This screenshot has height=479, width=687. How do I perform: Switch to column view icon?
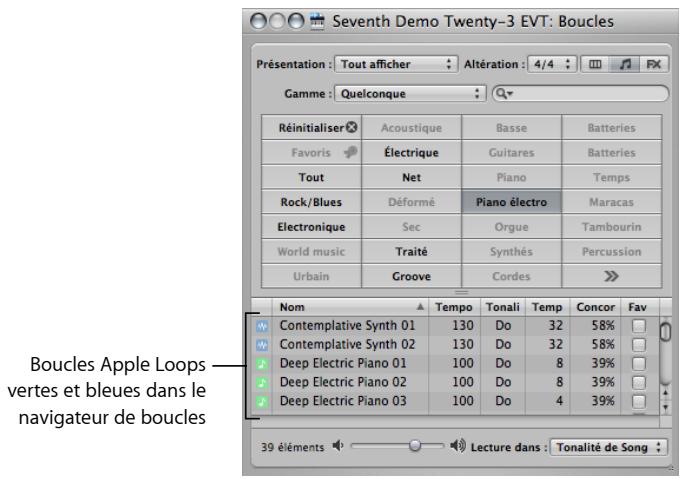click(595, 64)
